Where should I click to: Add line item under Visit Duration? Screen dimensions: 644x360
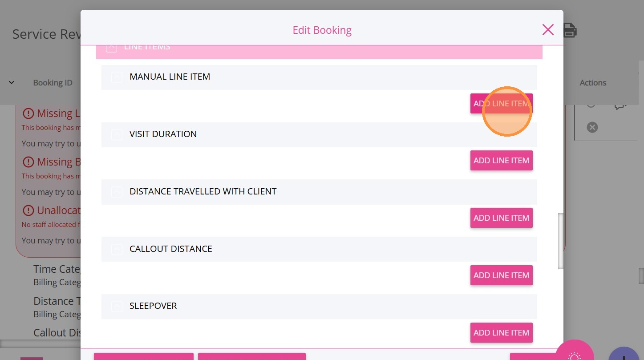[501, 161]
